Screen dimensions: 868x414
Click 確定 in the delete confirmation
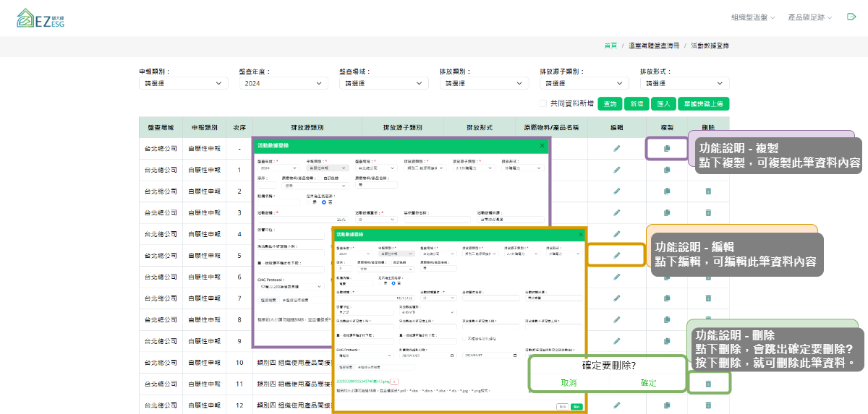tap(648, 382)
